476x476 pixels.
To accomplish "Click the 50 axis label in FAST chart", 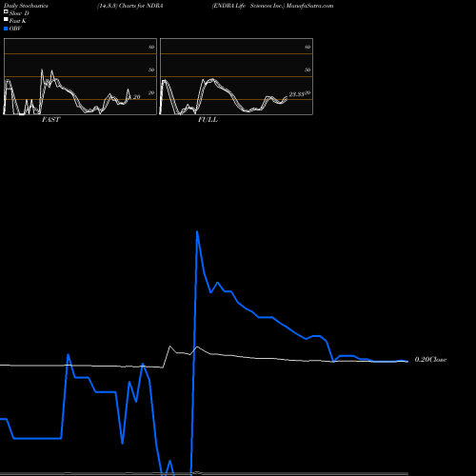I will (151, 69).
